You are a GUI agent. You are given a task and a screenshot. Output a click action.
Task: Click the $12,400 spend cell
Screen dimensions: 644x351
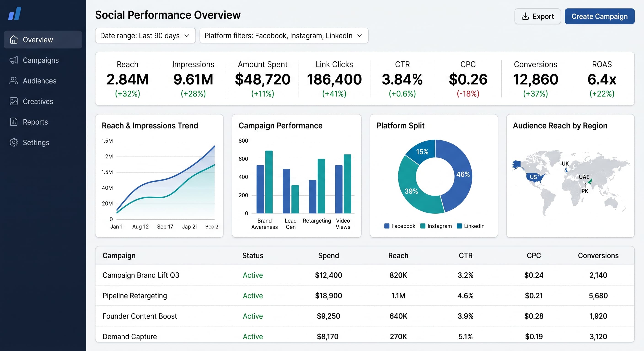[x=328, y=275]
